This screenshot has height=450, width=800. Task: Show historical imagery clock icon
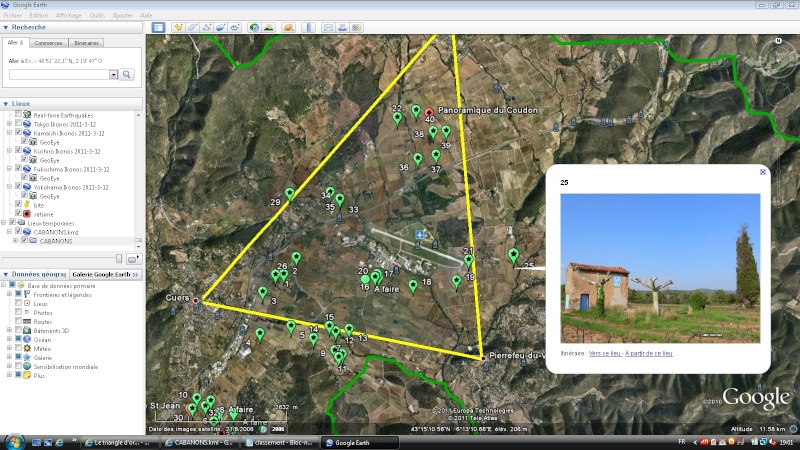pyautogui.click(x=254, y=28)
